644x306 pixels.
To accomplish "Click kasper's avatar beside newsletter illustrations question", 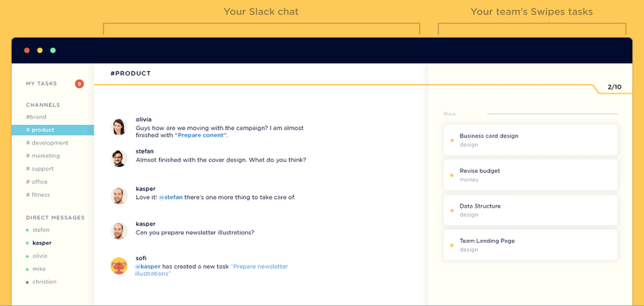I will 119,231.
